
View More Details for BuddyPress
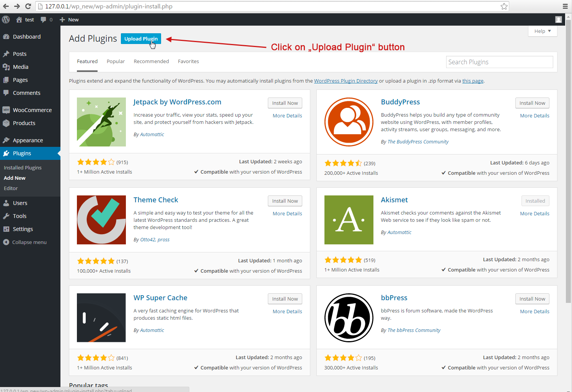click(x=535, y=115)
